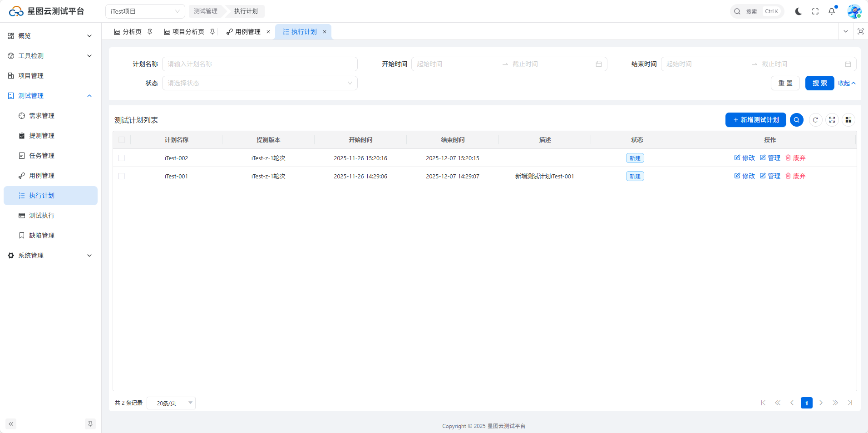Toggle select-all checkbox in table header

(122, 140)
